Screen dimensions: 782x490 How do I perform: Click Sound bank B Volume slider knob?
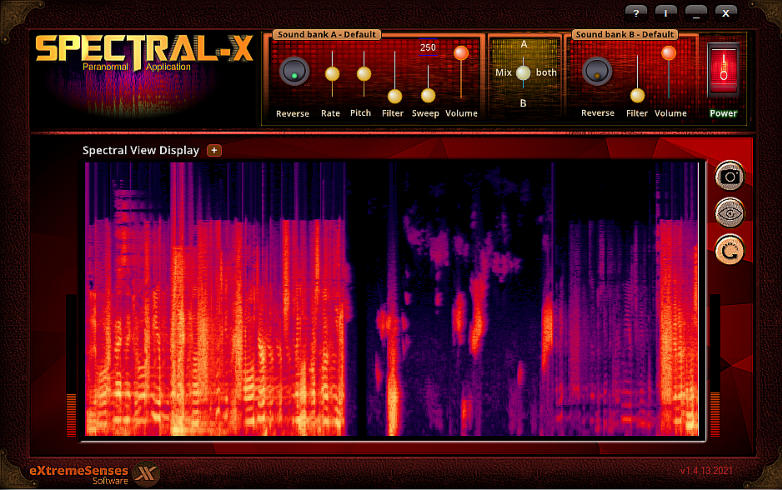pos(668,53)
